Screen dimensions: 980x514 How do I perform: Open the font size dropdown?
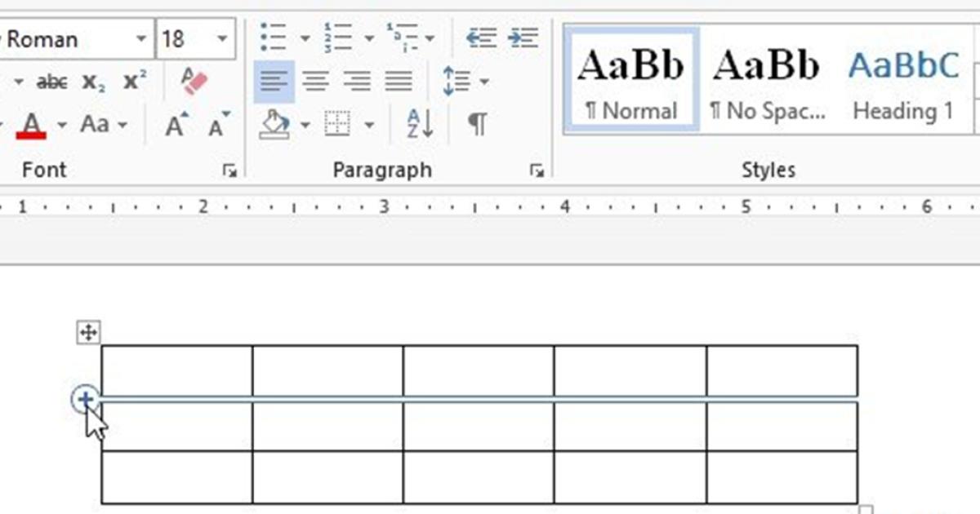[222, 39]
